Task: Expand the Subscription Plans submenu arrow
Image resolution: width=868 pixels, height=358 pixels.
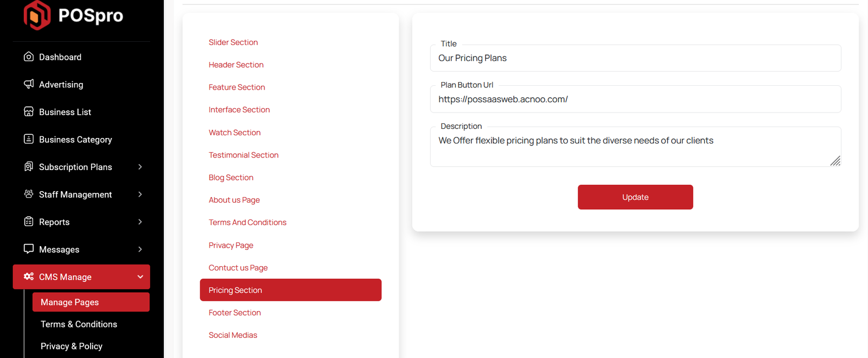Action: point(140,167)
